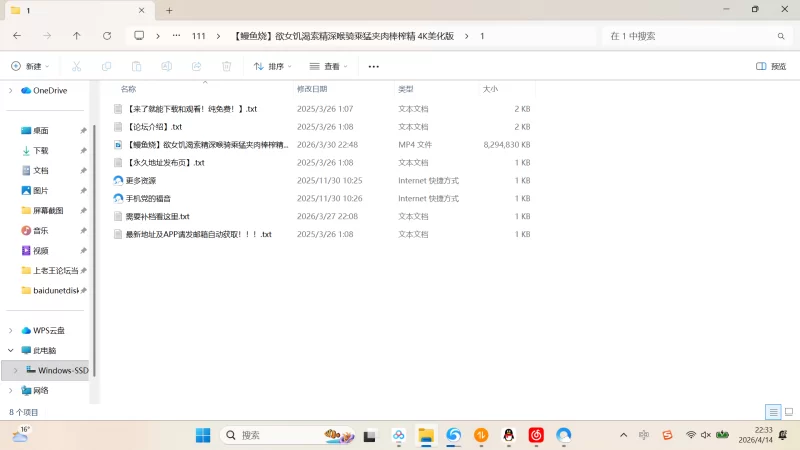Refresh the current folder view
The width and height of the screenshot is (800, 450).
tap(107, 36)
